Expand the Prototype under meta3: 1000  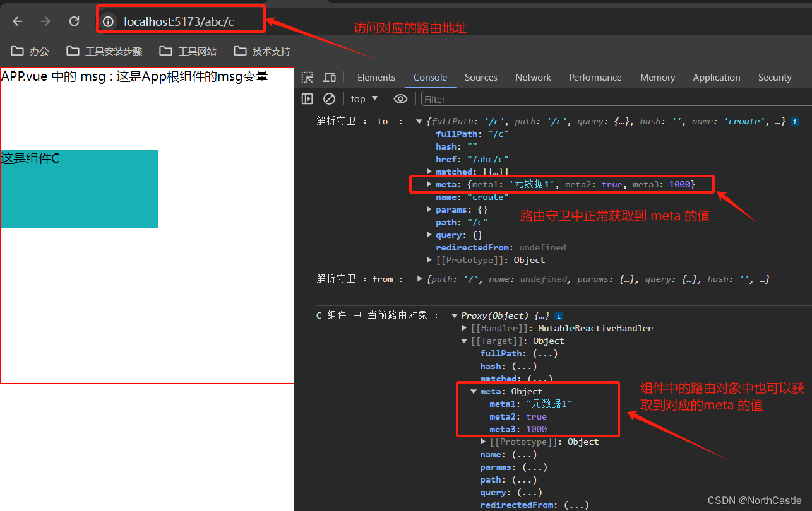484,442
